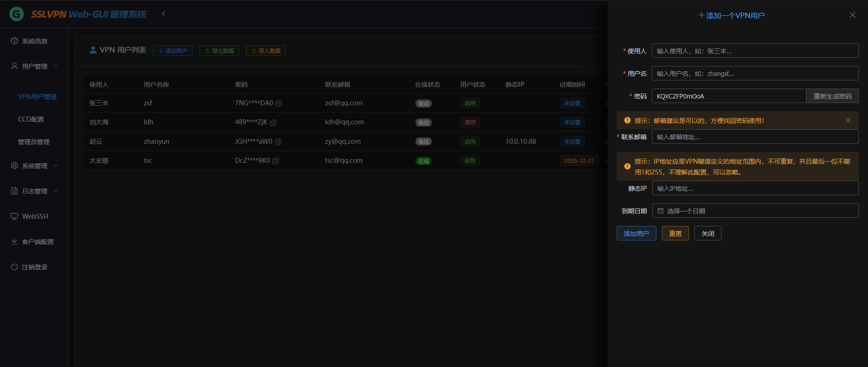Open CCD配置 submenu item
The image size is (868, 367).
tap(31, 119)
